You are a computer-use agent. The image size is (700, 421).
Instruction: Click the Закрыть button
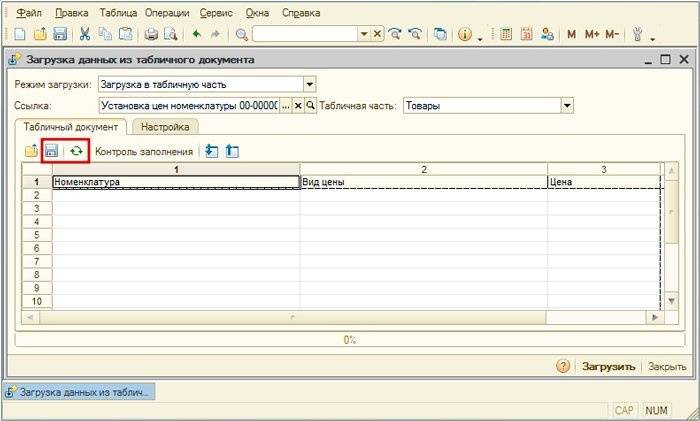click(667, 367)
